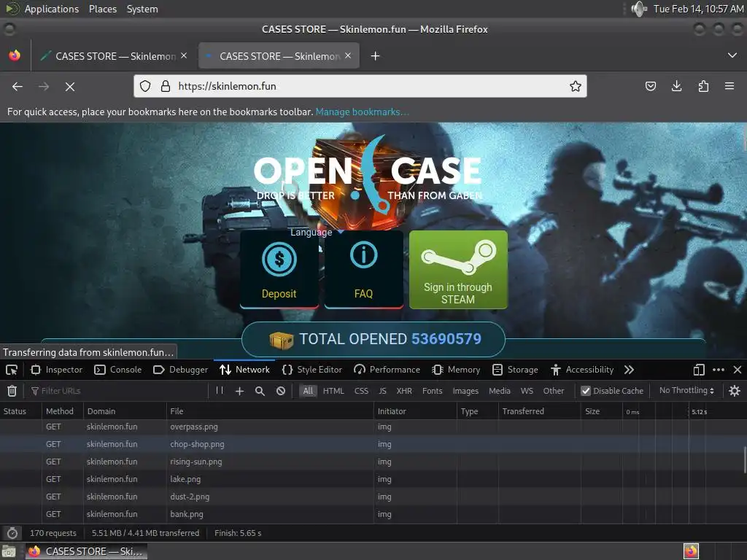The image size is (747, 560).
Task: Open the Extensions menu
Action: 703,86
